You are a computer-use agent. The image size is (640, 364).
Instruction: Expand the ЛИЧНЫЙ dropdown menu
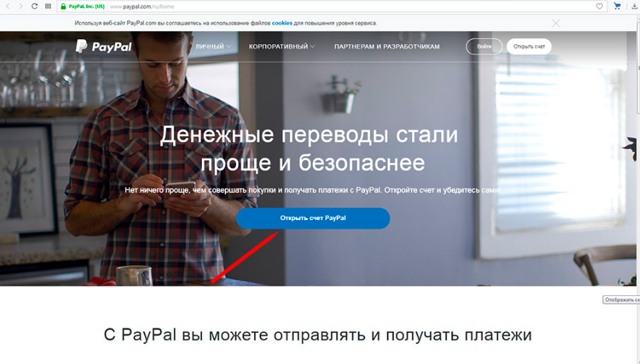tap(213, 46)
